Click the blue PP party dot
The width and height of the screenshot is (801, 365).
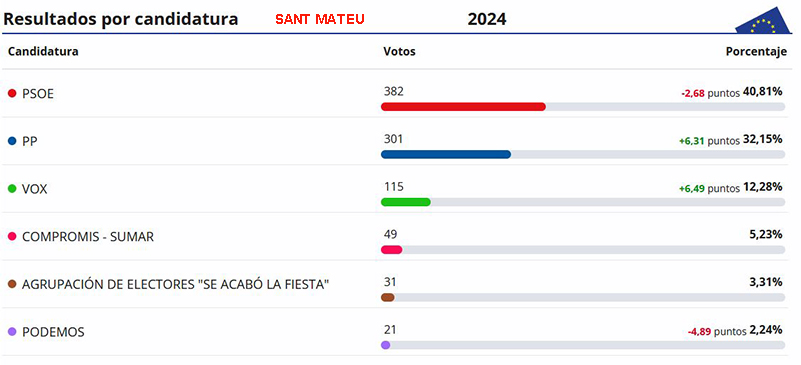point(13,141)
